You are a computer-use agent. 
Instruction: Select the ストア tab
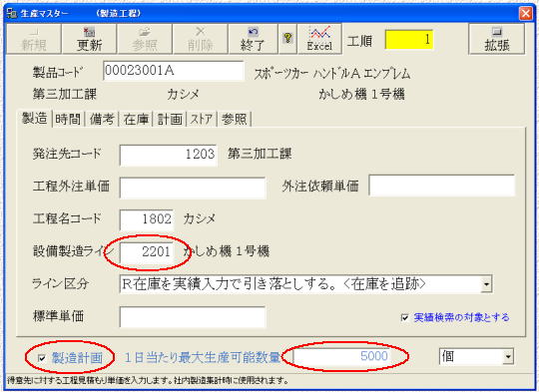pyautogui.click(x=202, y=120)
